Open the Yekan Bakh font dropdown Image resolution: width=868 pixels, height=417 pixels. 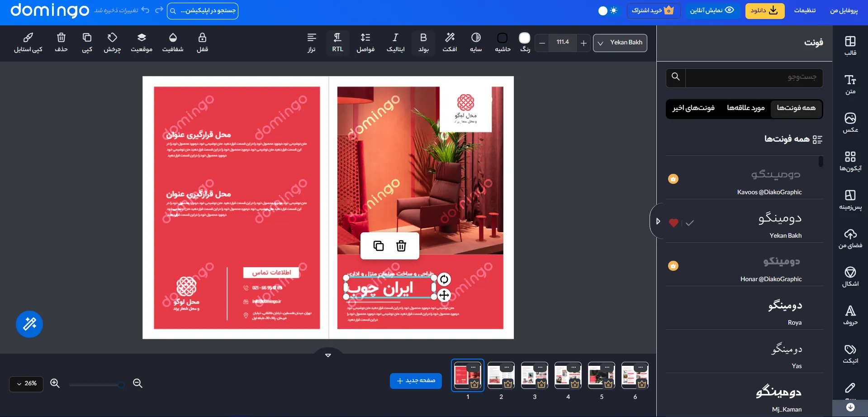[620, 43]
